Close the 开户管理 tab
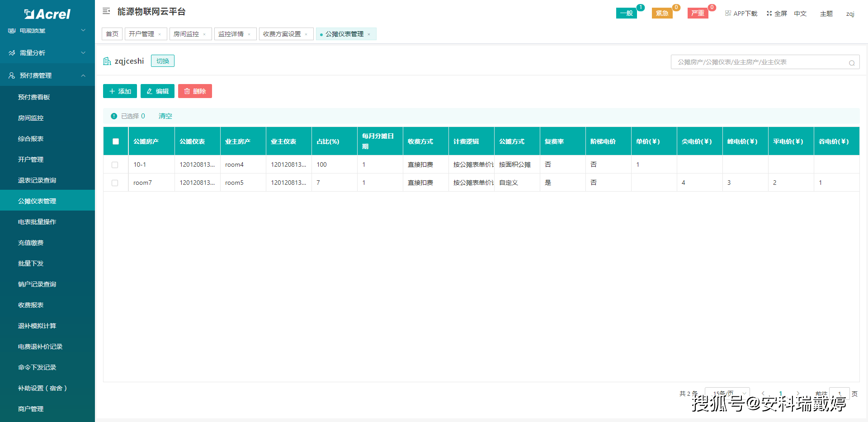The width and height of the screenshot is (868, 422). point(160,34)
